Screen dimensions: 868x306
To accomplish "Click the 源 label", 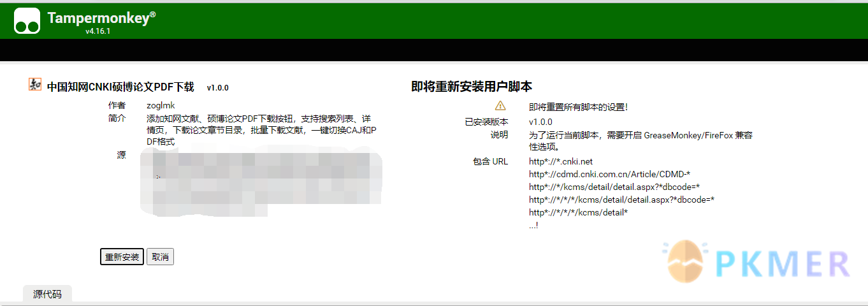I will 121,155.
